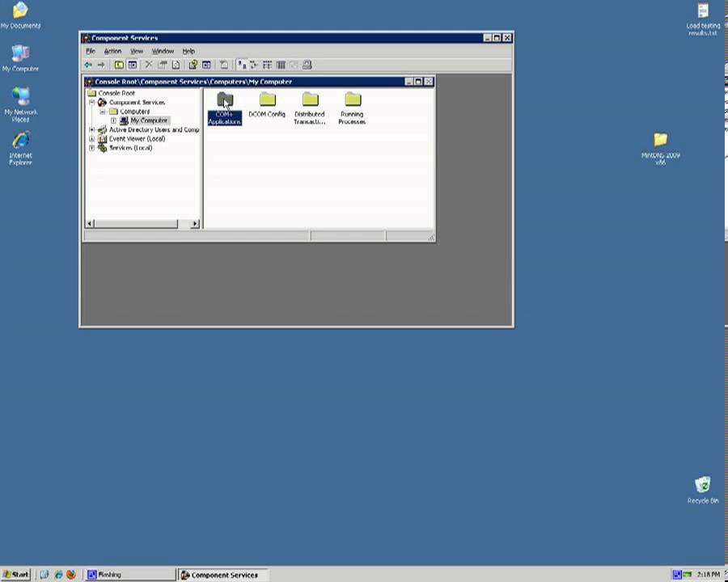Image resolution: width=728 pixels, height=582 pixels.
Task: Click Show Desktop in Quick Launch
Action: coord(44,575)
